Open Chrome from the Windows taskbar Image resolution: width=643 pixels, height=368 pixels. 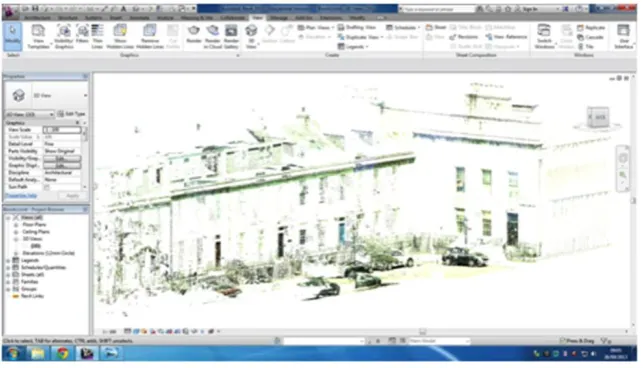(x=62, y=353)
